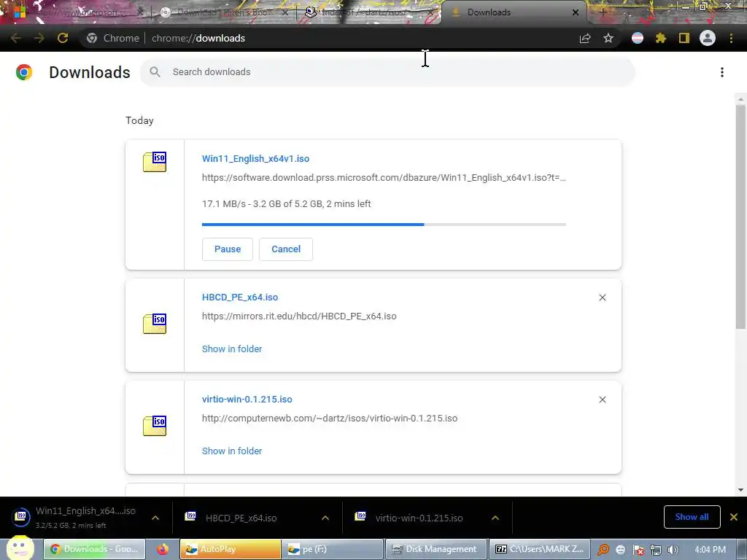Remove virtio-win-0.1.215.iso from the list
The height and width of the screenshot is (560, 747).
(x=603, y=400)
